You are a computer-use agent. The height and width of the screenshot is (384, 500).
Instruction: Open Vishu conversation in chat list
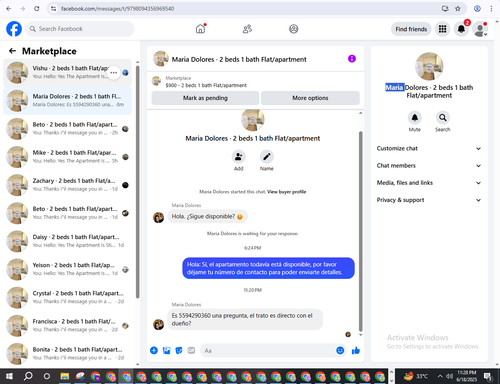pyautogui.click(x=67, y=72)
